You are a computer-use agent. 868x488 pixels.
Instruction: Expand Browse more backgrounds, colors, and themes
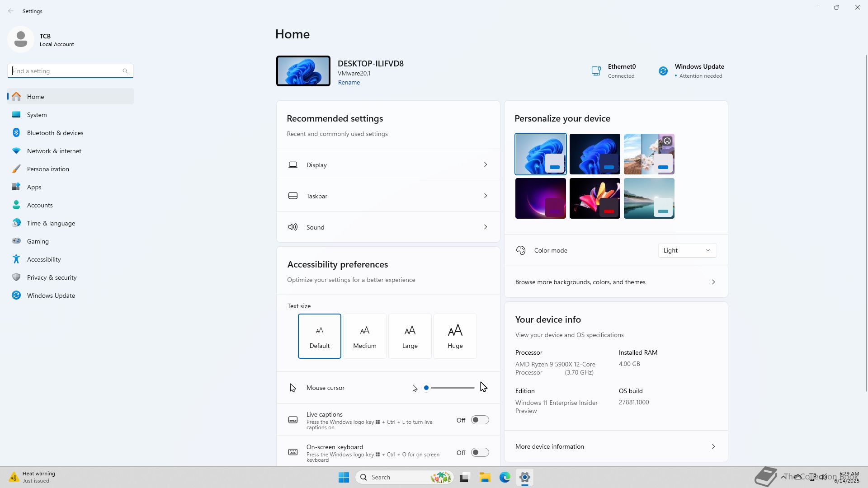pyautogui.click(x=616, y=282)
